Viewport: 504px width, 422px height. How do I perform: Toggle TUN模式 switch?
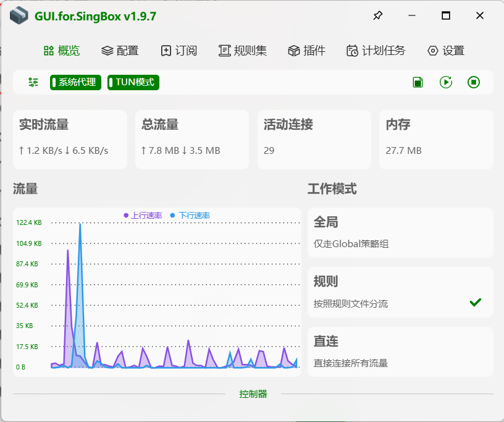pyautogui.click(x=133, y=82)
